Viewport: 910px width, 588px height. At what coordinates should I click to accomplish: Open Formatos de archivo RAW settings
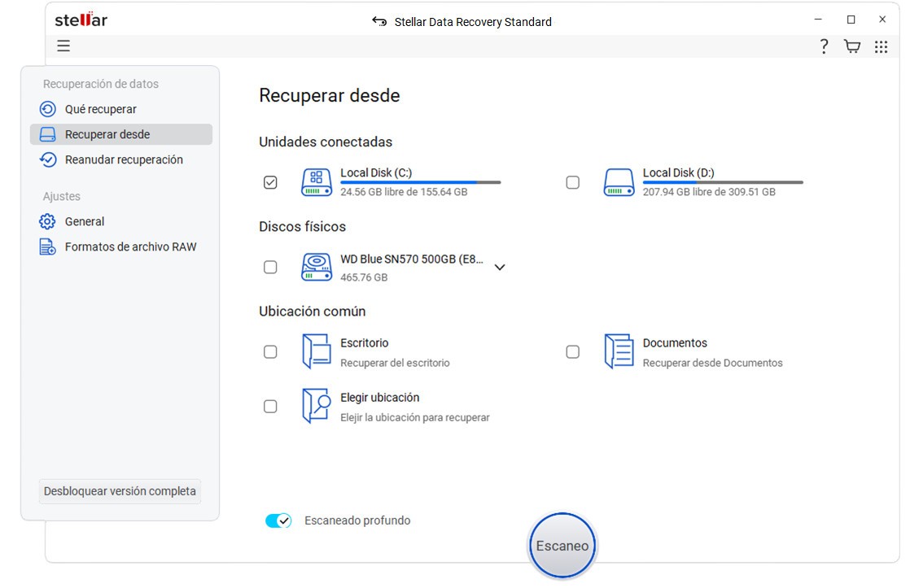[130, 246]
